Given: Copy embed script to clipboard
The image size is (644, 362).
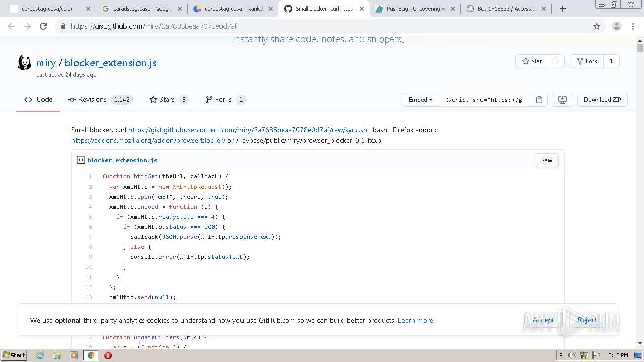Looking at the screenshot, I should pyautogui.click(x=539, y=100).
